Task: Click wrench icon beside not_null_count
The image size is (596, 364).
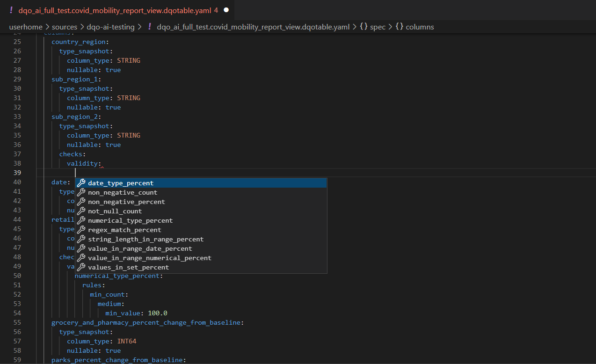Action: [81, 211]
